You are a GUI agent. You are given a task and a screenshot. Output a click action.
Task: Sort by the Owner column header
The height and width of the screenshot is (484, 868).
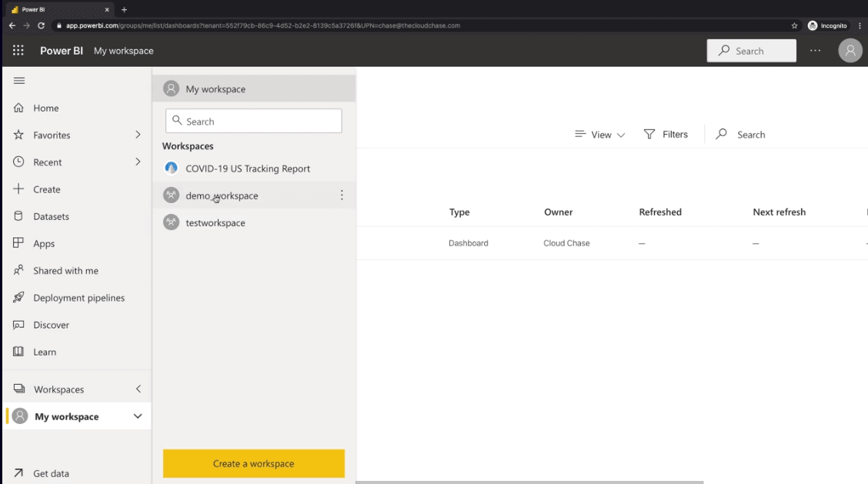click(558, 212)
